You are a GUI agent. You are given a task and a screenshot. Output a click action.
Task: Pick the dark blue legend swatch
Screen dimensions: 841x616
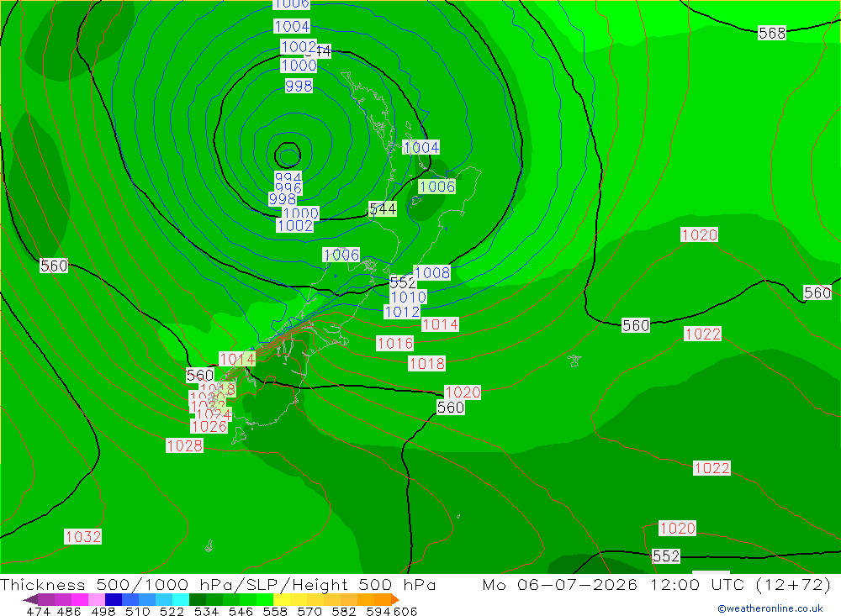click(114, 599)
